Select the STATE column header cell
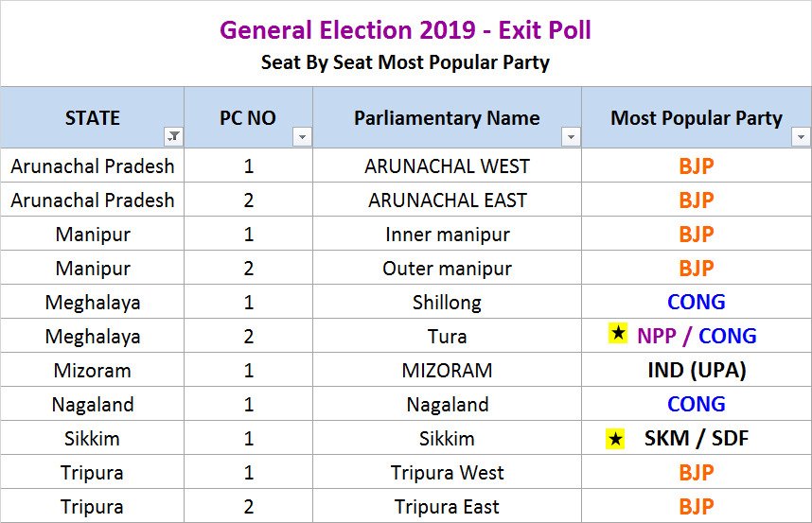 pos(92,118)
